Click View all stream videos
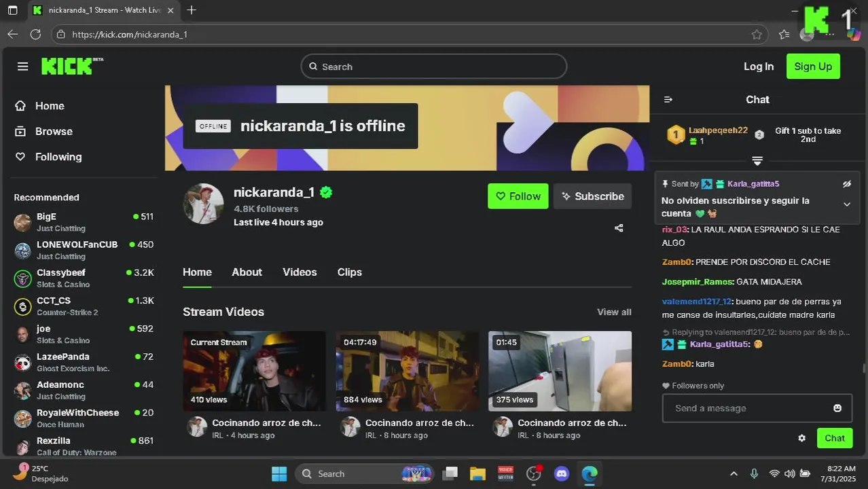 [614, 312]
